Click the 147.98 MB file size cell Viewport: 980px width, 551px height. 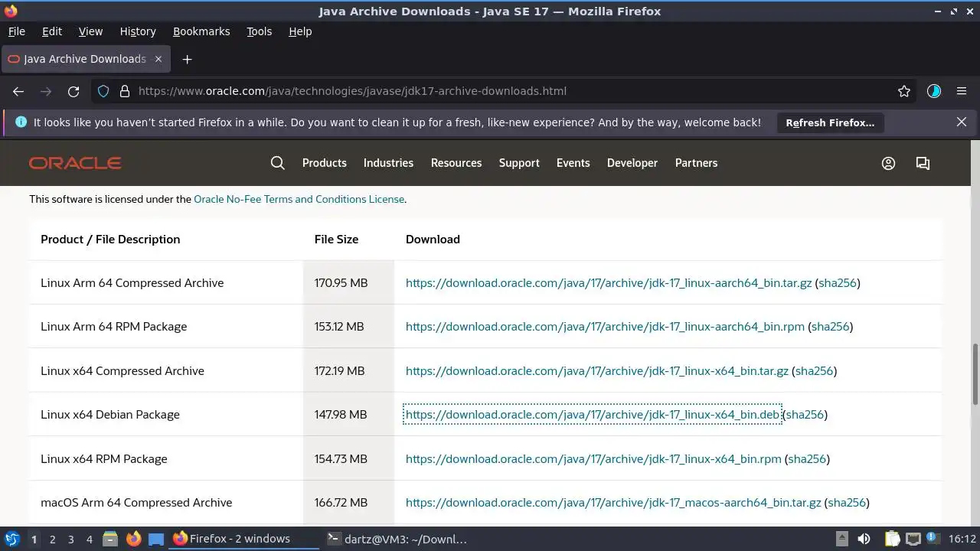point(348,415)
